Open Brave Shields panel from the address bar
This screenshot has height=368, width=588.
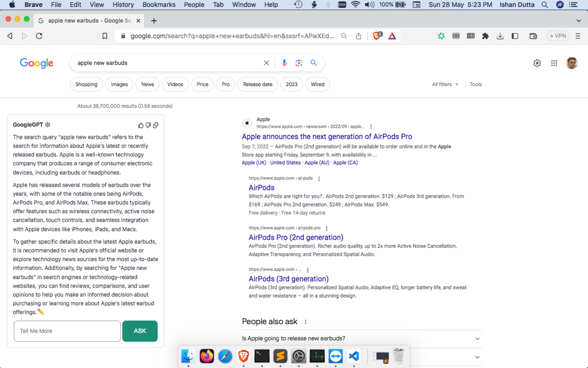point(377,35)
